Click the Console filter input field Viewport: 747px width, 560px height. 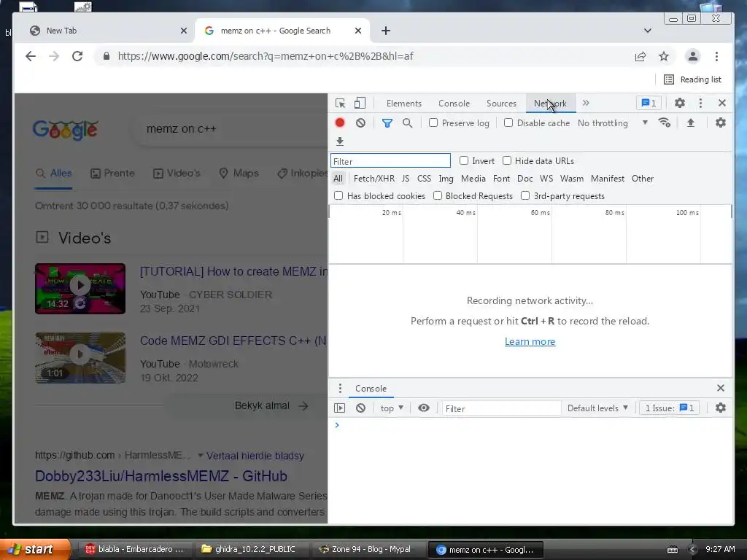pyautogui.click(x=500, y=408)
